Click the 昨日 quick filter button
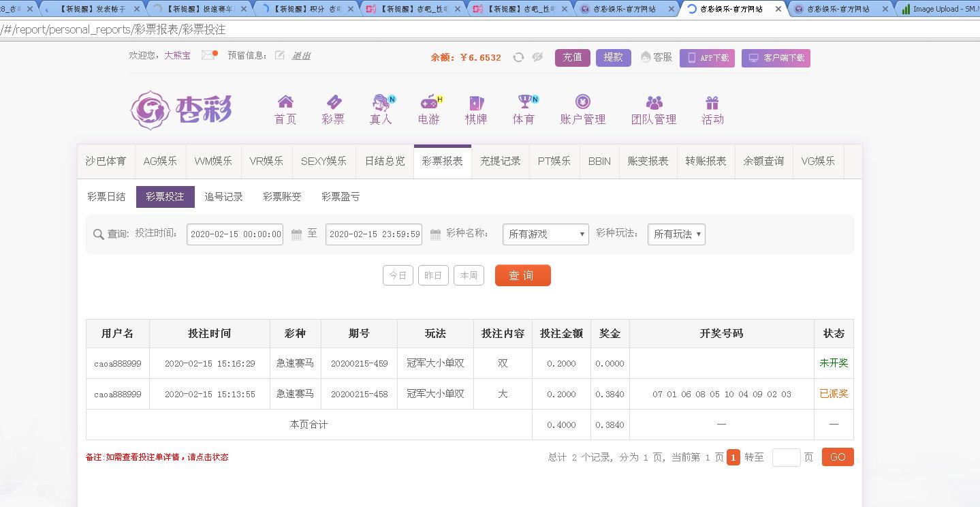 pos(433,275)
